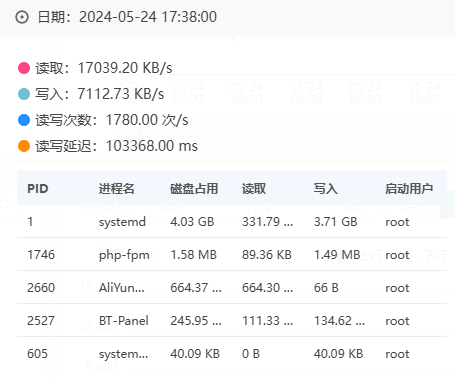
Task: Click the 磁盘占用 column header
Action: 194,189
